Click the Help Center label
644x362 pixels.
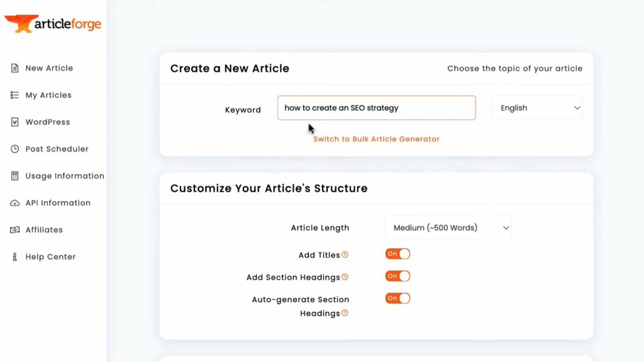point(52,256)
